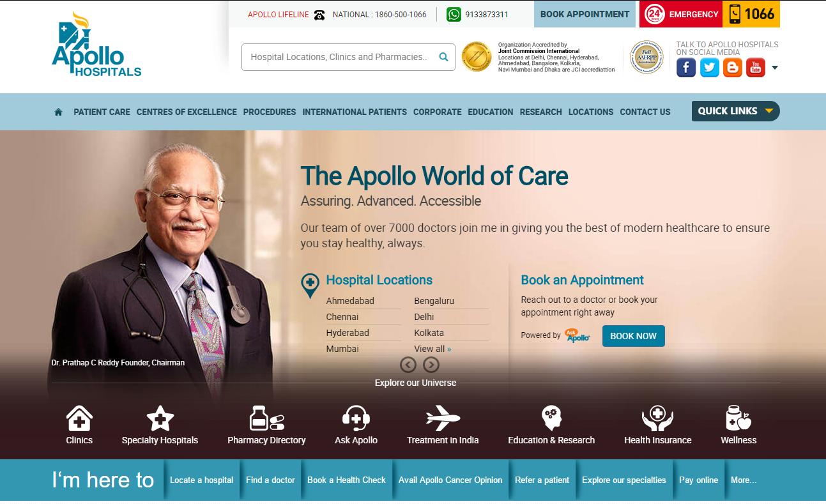Show previous carousel arrow

point(408,365)
